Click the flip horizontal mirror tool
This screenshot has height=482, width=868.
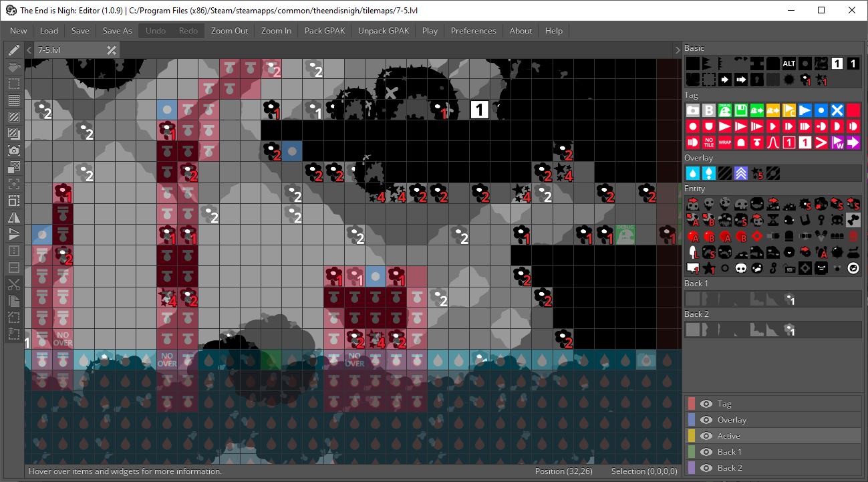(x=13, y=217)
